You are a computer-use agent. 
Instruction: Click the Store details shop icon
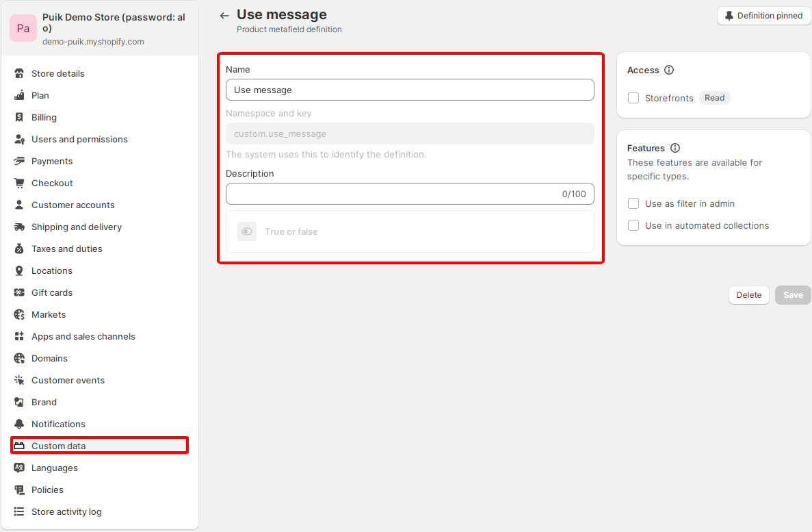pos(19,73)
